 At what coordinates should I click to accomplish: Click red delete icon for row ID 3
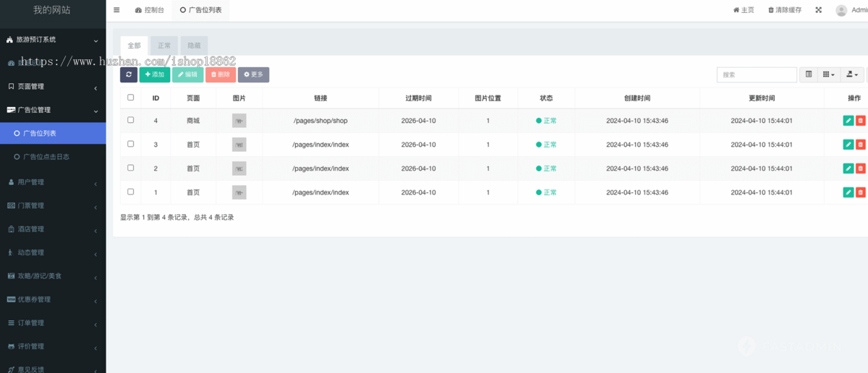pyautogui.click(x=860, y=145)
